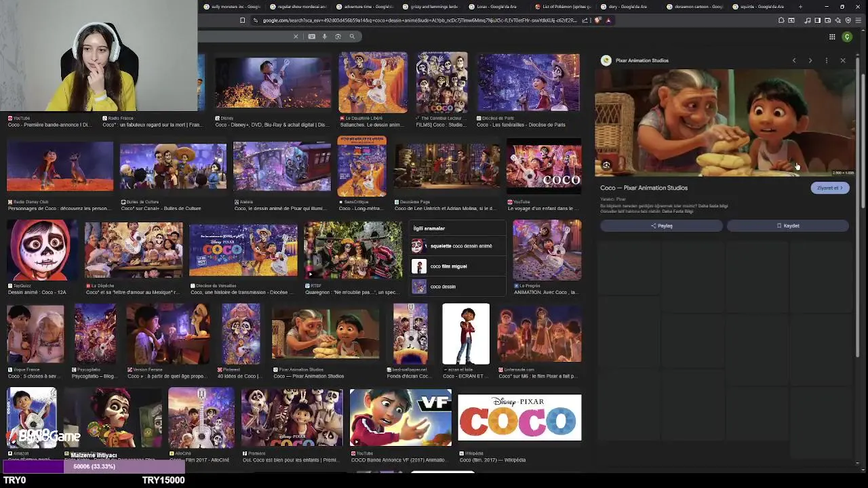Select related search 'squelette coco dessin animé'
Screen dimensions: 868x488
click(x=458, y=246)
